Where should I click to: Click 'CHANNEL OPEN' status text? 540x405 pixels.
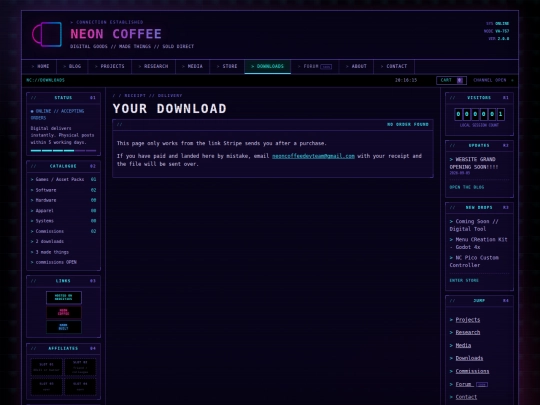coord(489,80)
